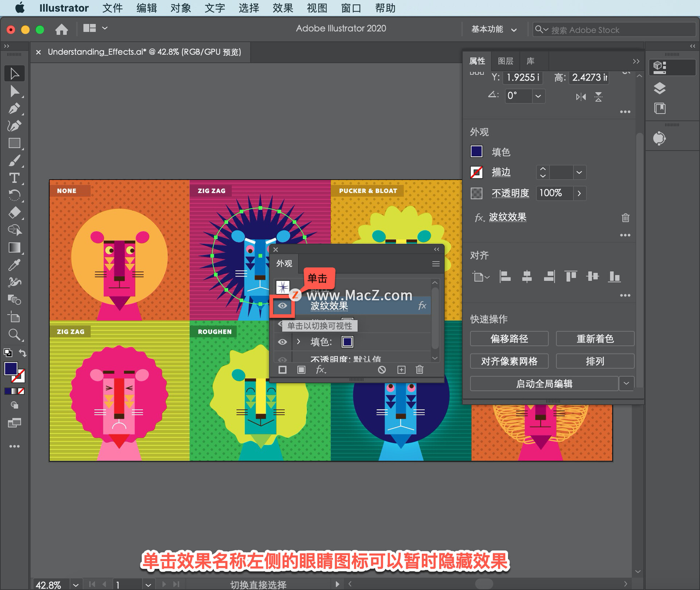Go to the Home screen icon
The width and height of the screenshot is (700, 590).
tap(62, 29)
